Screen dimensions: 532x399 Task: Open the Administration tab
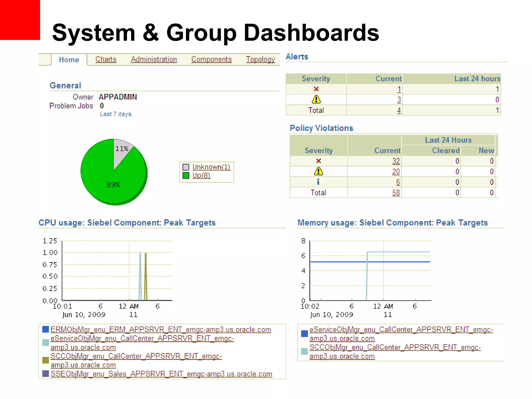154,59
